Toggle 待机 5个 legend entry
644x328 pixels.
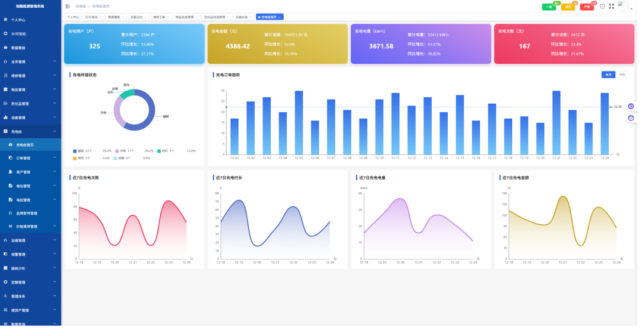coord(166,151)
